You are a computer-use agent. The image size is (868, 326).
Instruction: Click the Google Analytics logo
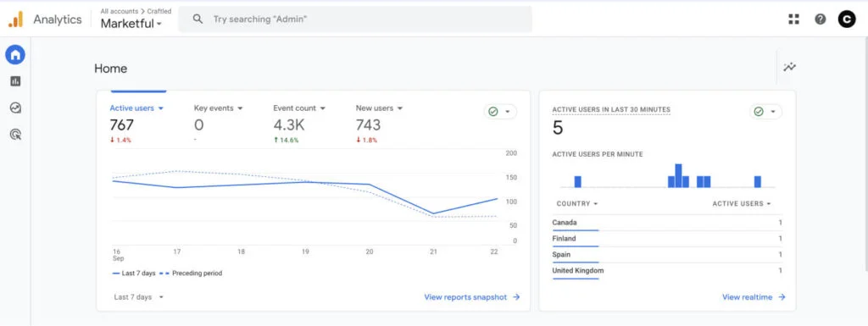click(15, 19)
